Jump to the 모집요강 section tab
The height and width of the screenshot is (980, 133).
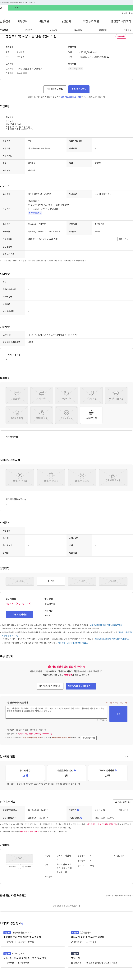pos(4,30)
